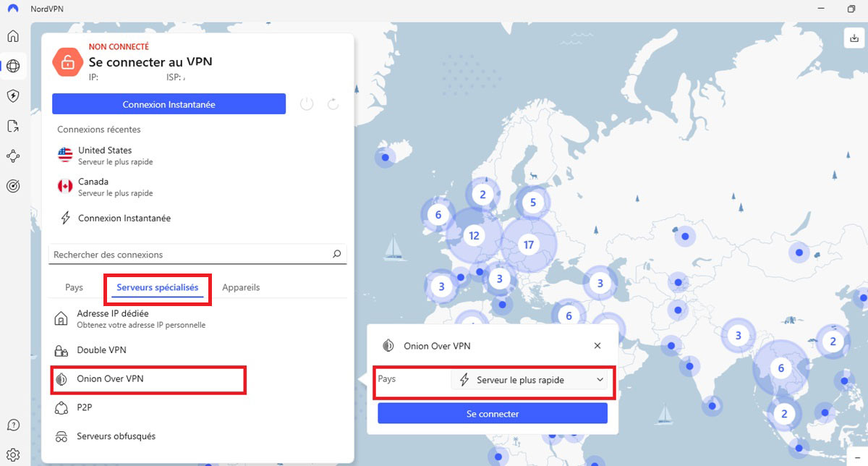The image size is (868, 466).
Task: Switch to the Pays tab
Action: pos(73,287)
